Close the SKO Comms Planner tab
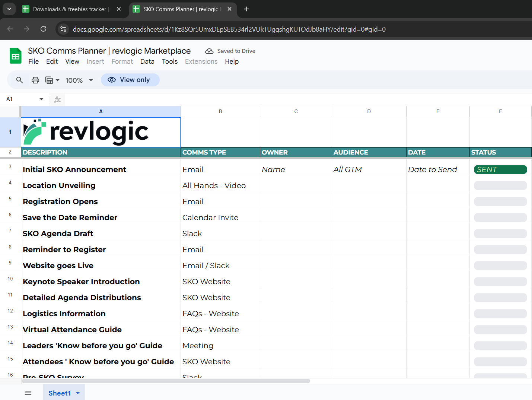Image resolution: width=532 pixels, height=400 pixels. coord(229,9)
